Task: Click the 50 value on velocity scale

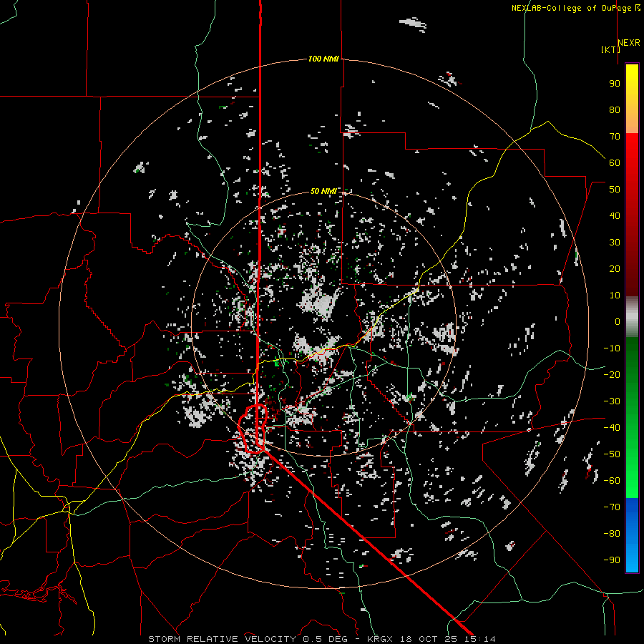Action: 615,190
